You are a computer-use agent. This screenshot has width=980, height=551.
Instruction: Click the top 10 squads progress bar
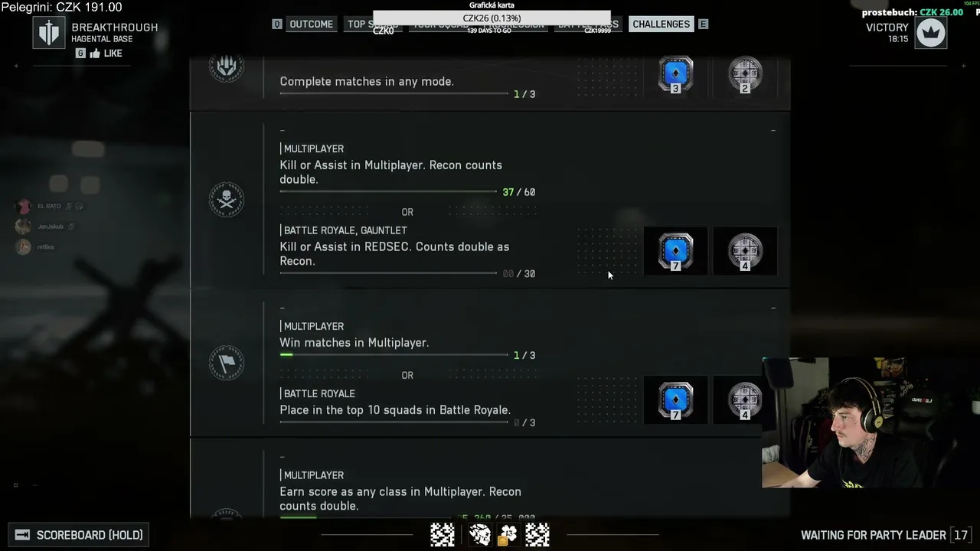tap(394, 422)
